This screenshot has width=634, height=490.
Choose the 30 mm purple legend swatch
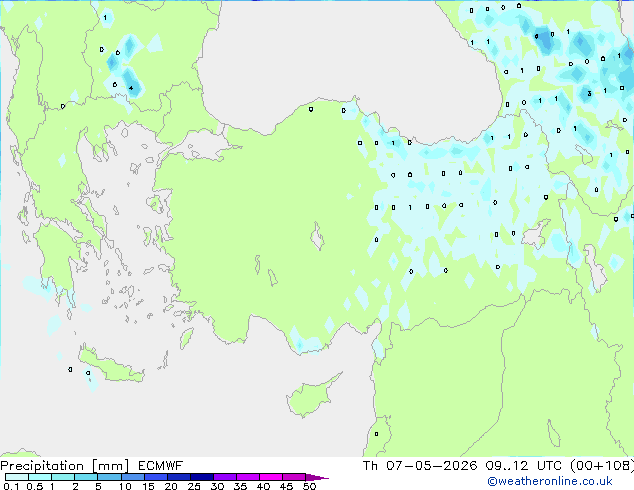224,477
